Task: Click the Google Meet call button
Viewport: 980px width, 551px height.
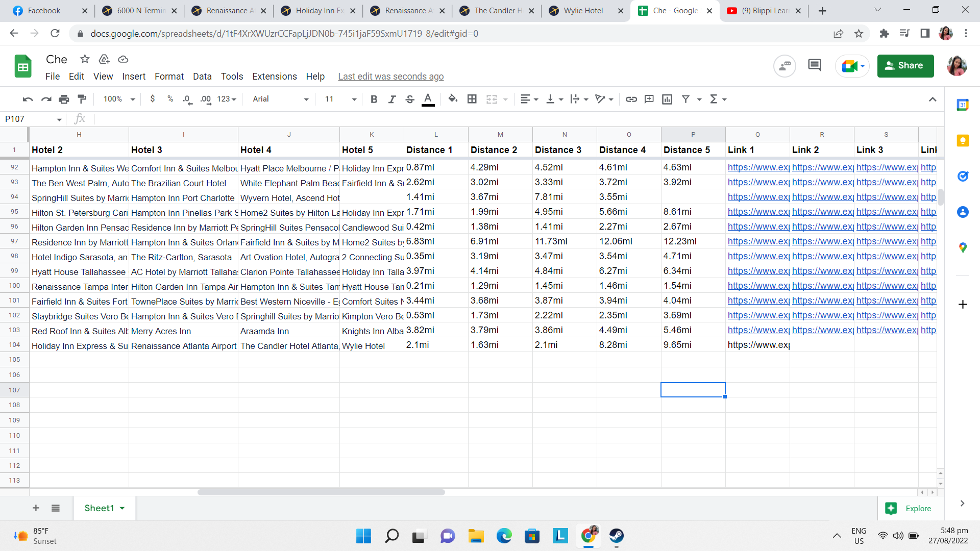Action: (852, 66)
